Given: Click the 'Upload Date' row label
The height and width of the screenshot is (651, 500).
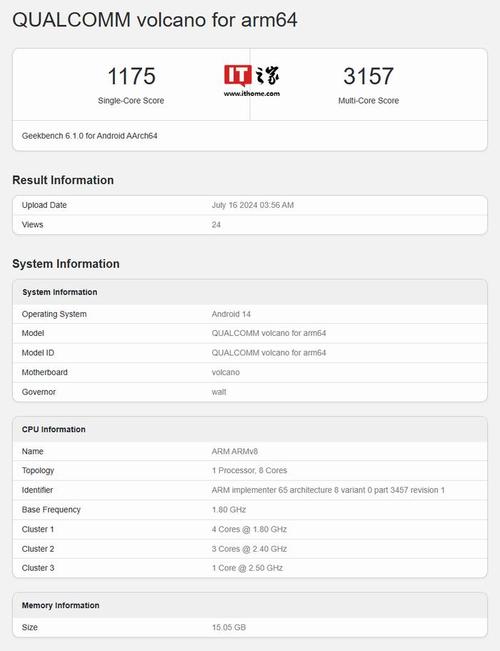Looking at the screenshot, I should click(x=44, y=205).
